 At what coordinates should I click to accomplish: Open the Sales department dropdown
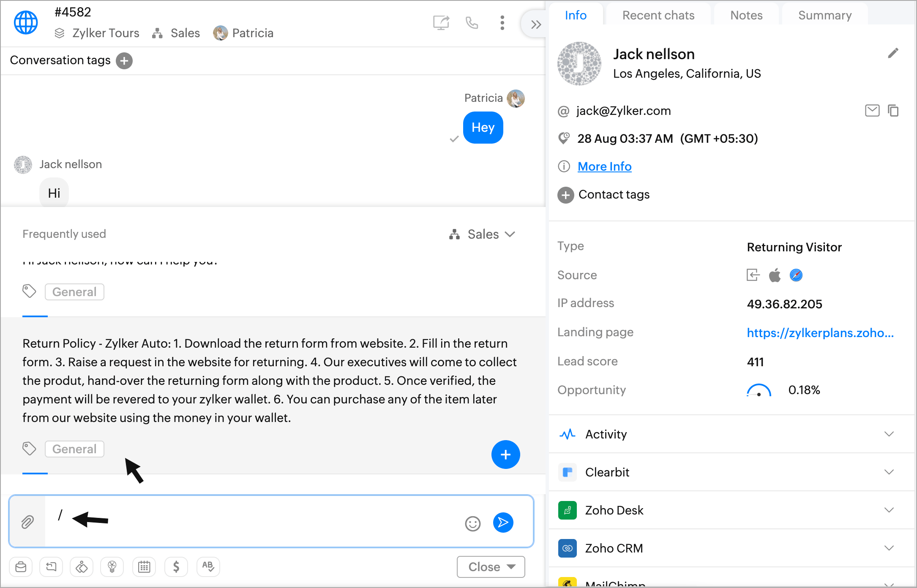point(483,234)
